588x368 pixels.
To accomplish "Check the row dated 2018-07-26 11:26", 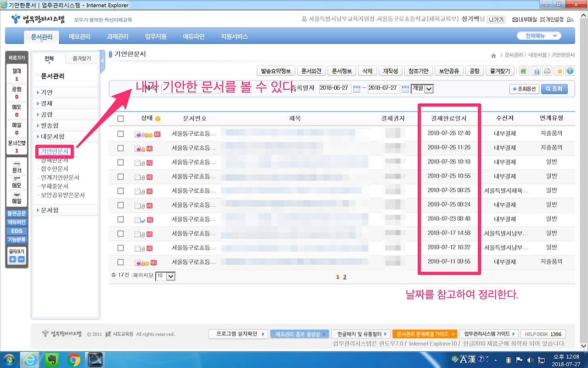I will point(121,148).
